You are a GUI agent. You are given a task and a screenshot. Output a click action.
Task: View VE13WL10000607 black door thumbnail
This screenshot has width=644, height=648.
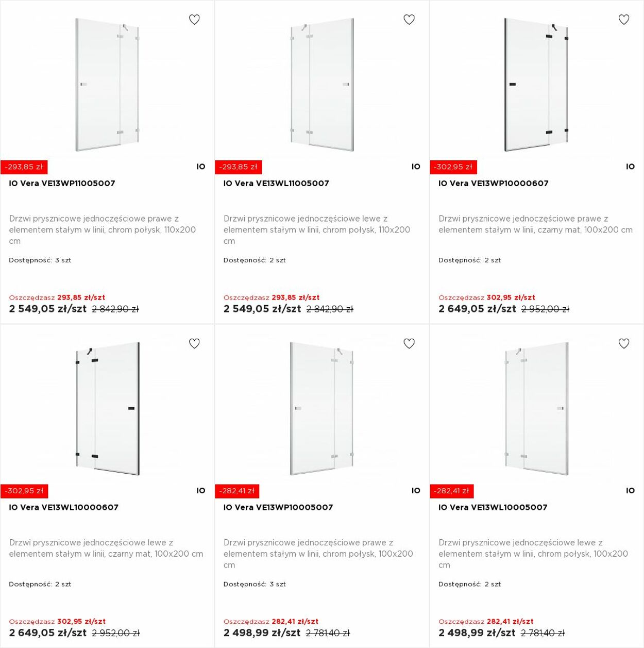click(108, 408)
